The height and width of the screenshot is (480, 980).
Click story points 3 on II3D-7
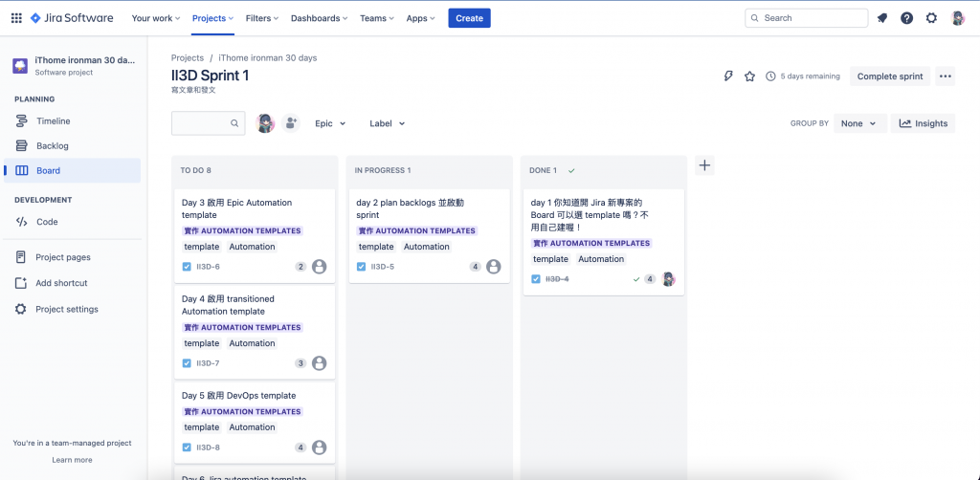click(301, 363)
